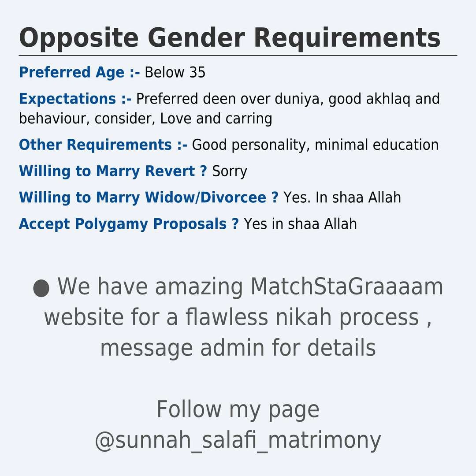Click the "Yes. In shaa Allah" widow answer

342,197
